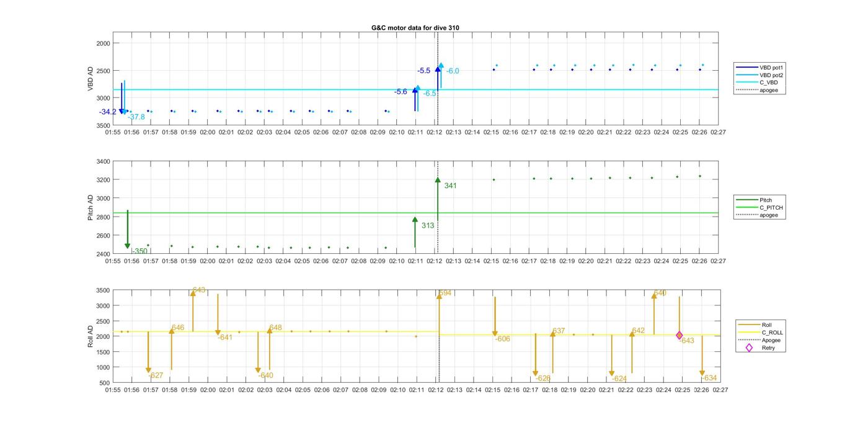868x430 pixels.
Task: Click the '341' pitch data label
Action: tap(451, 186)
